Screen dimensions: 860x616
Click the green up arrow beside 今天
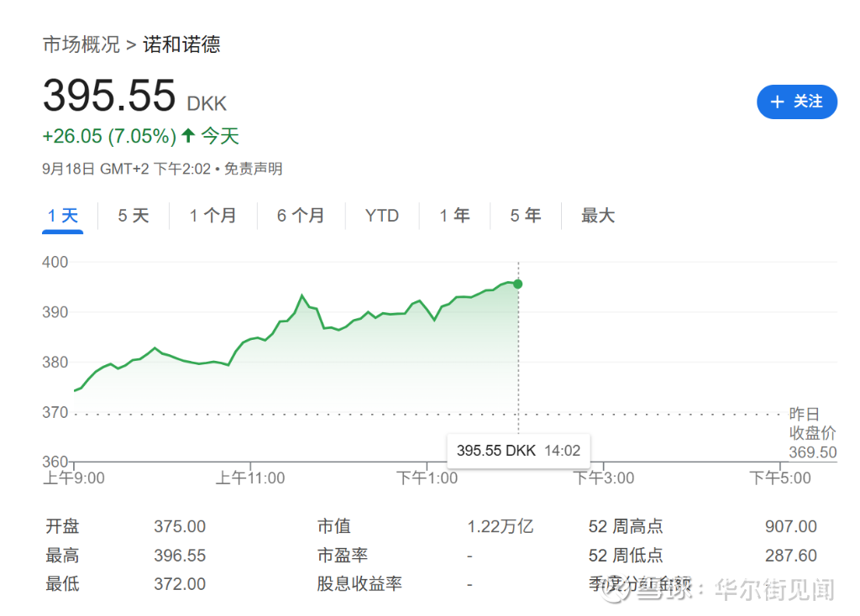pyautogui.click(x=188, y=135)
